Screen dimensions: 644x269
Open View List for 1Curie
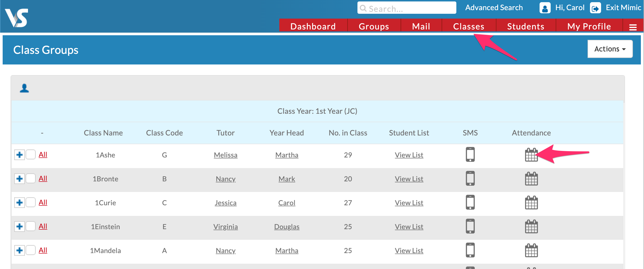(x=409, y=203)
